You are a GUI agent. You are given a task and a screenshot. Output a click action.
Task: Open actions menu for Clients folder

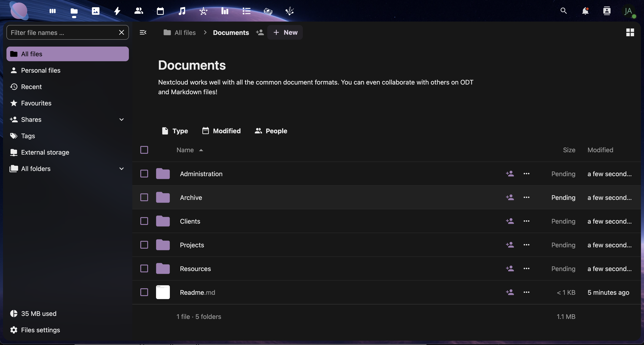526,221
